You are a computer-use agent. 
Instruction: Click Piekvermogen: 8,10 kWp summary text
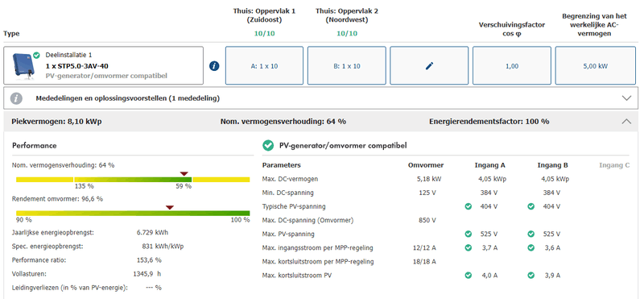click(x=56, y=122)
